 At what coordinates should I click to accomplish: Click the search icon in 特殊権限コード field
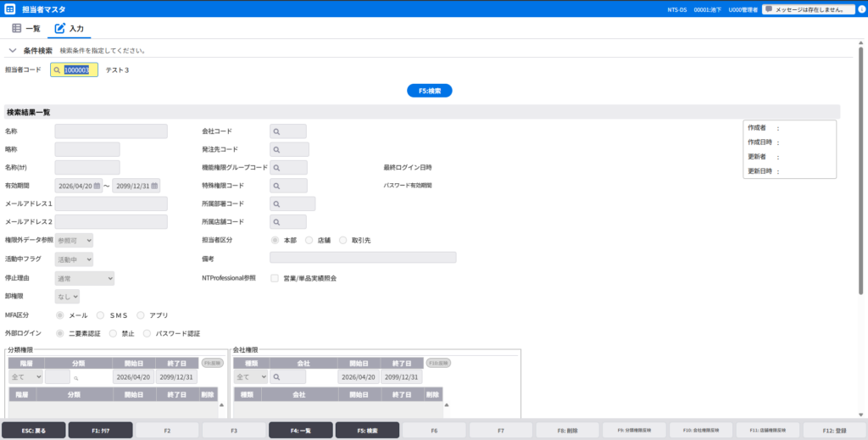276,186
